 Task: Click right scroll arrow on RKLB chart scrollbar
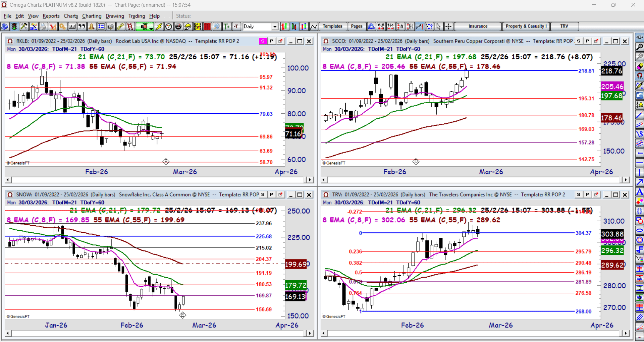[310, 180]
